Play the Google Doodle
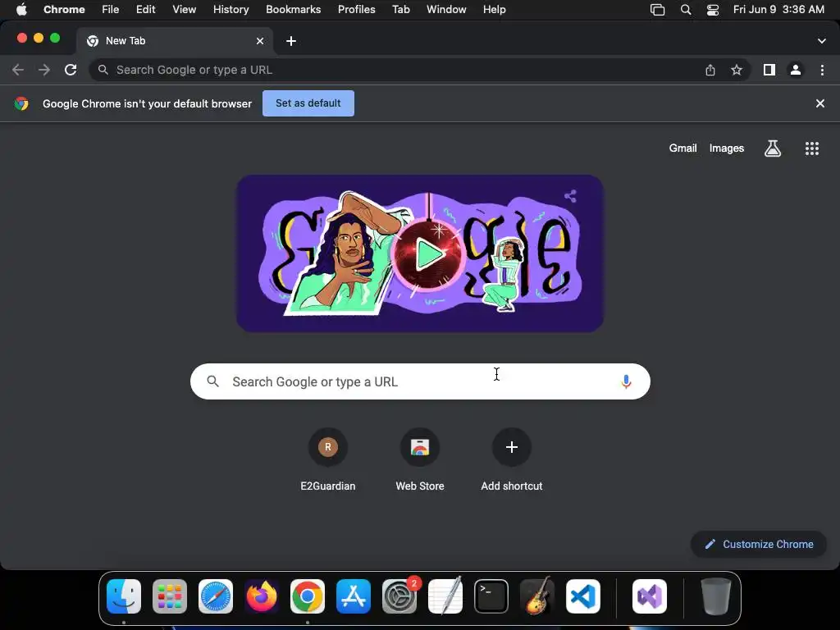840x630 pixels. pos(428,254)
